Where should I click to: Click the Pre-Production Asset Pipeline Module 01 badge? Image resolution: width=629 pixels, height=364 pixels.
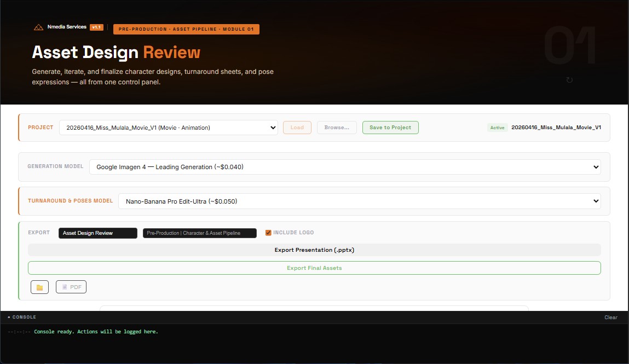(x=186, y=29)
